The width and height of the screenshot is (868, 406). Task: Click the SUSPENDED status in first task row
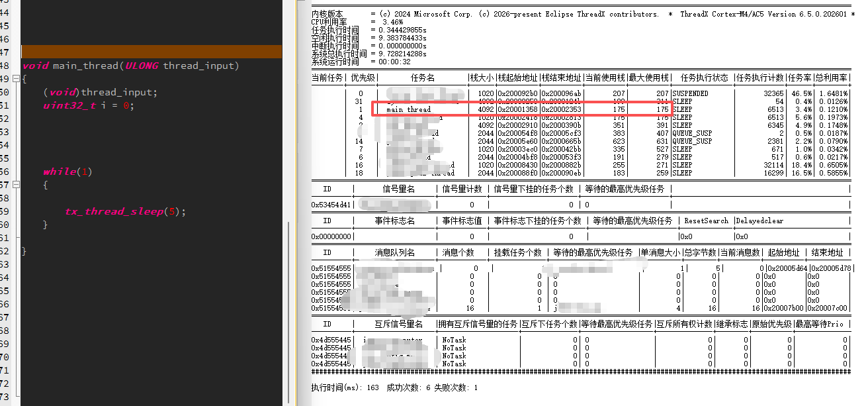tap(690, 93)
